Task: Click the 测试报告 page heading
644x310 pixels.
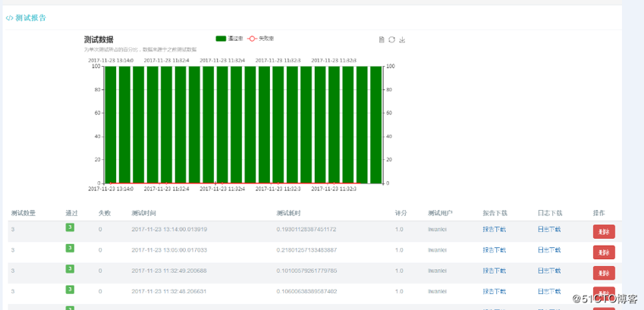Action: 30,18
